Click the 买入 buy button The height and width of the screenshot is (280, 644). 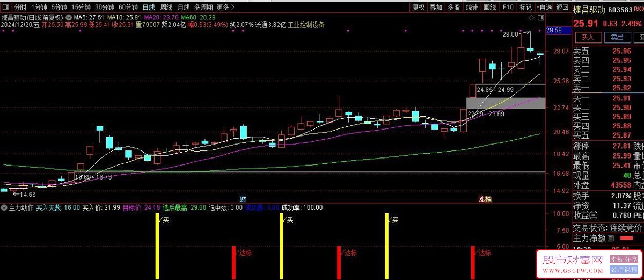click(x=588, y=38)
